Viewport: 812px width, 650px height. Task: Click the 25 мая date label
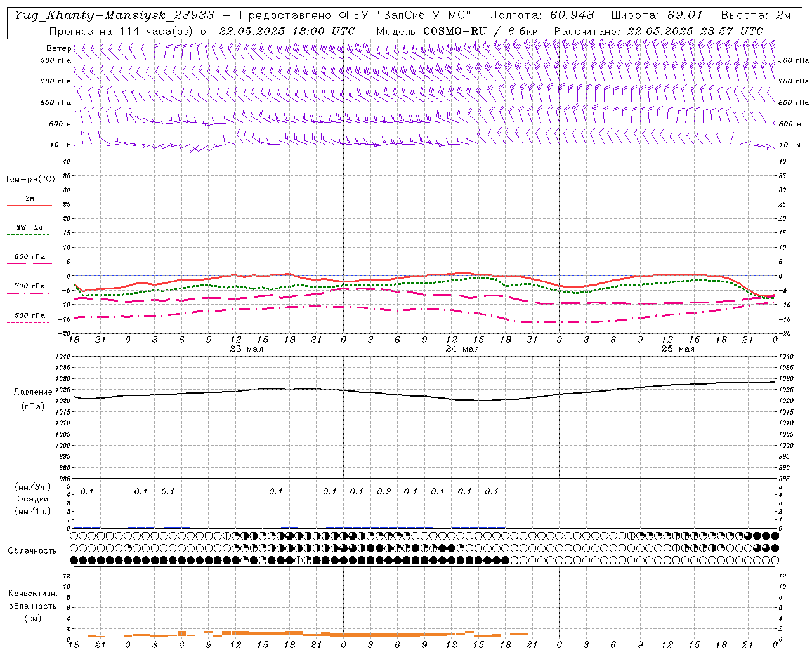(678, 349)
